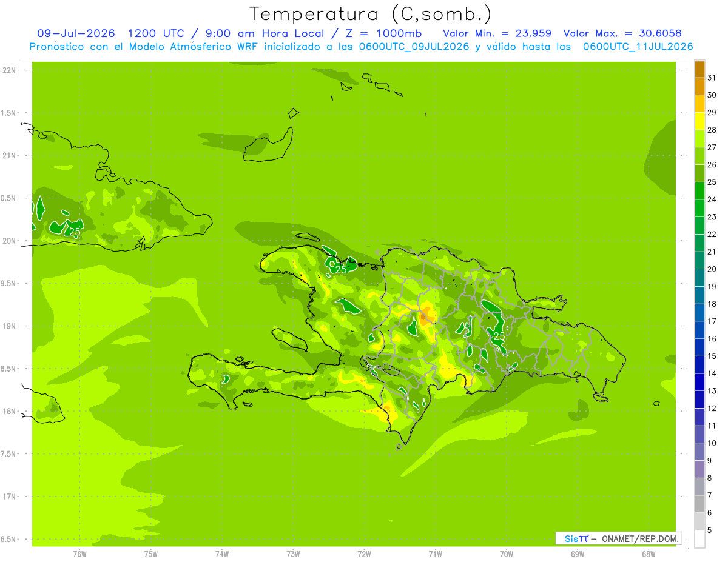
Task: Click the "72W" longitude axis label
Action: pos(364,554)
